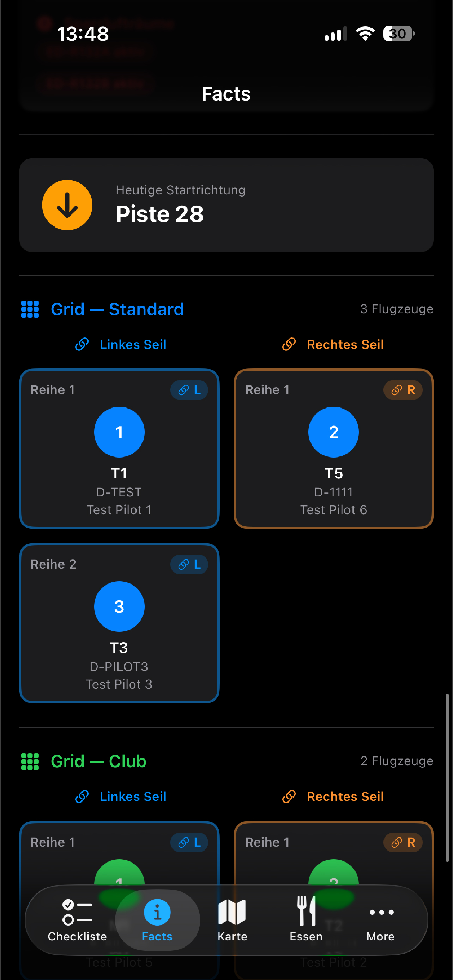453x980 pixels.
Task: Tap the orange down-arrow start direction icon
Action: coord(67,205)
